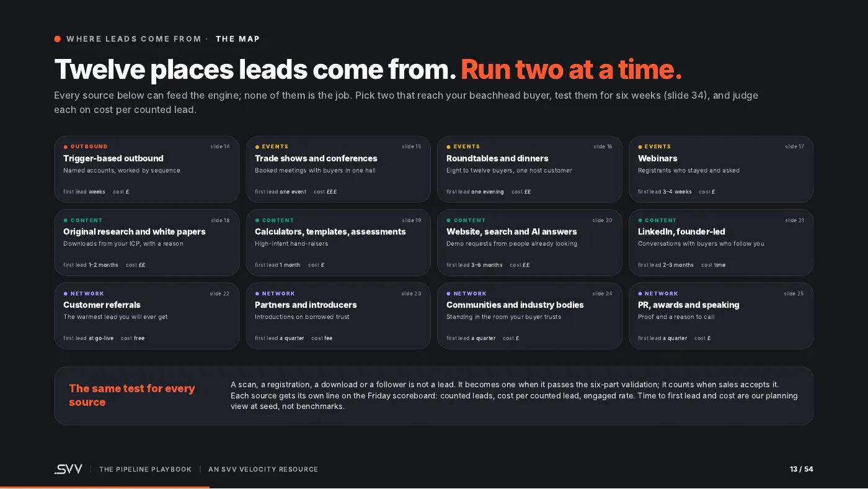Go to the slide 18 reference

point(220,220)
